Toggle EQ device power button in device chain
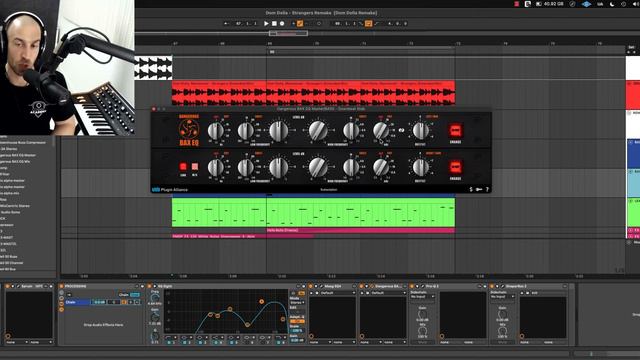 pos(149,287)
